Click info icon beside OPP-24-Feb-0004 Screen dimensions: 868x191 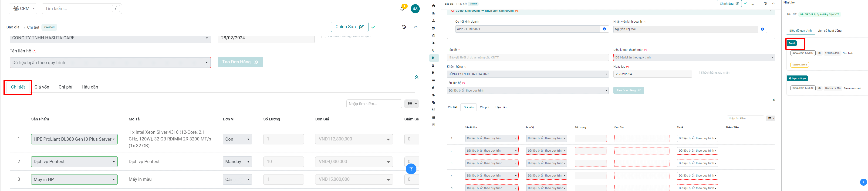604,29
